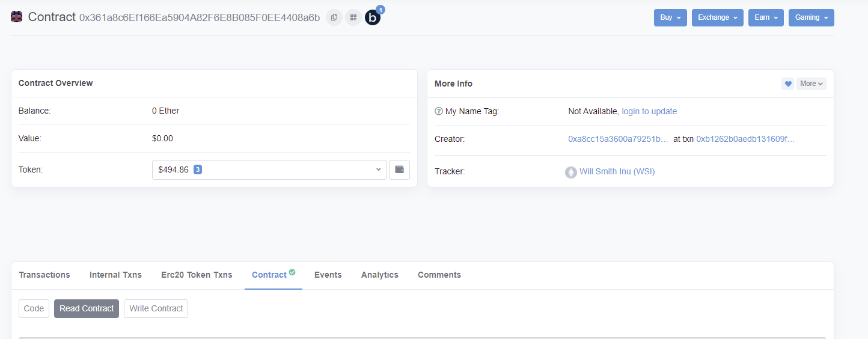This screenshot has width=868, height=339.
Task: Click the More Info heading
Action: [453, 84]
